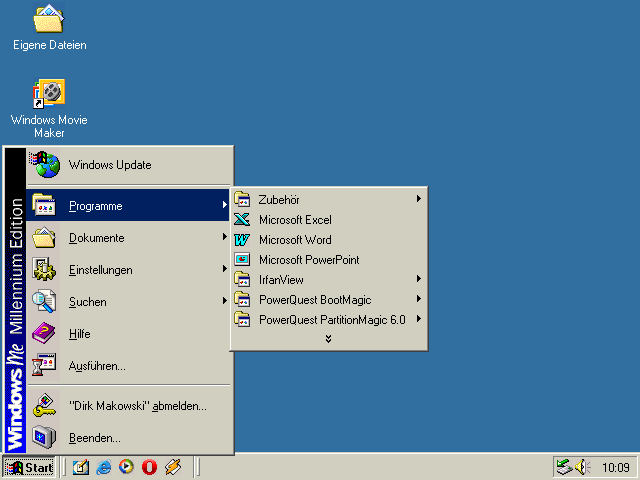Viewport: 640px width, 480px height.
Task: Click the Einstellungen gear icon
Action: tap(44, 269)
